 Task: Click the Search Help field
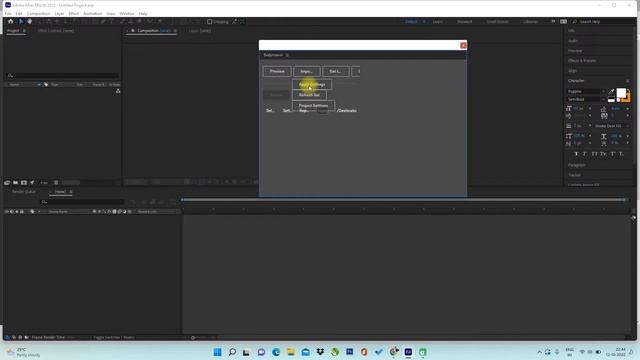(603, 22)
